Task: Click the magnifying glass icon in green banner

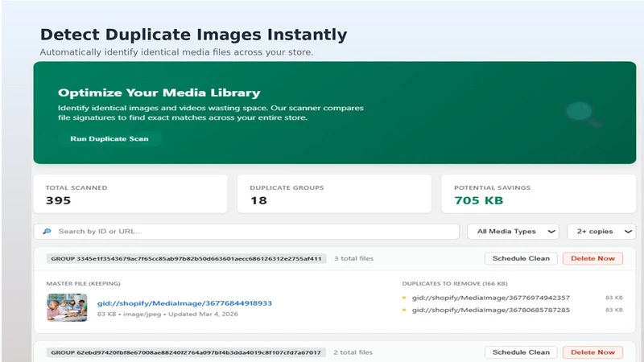Action: pos(583,113)
